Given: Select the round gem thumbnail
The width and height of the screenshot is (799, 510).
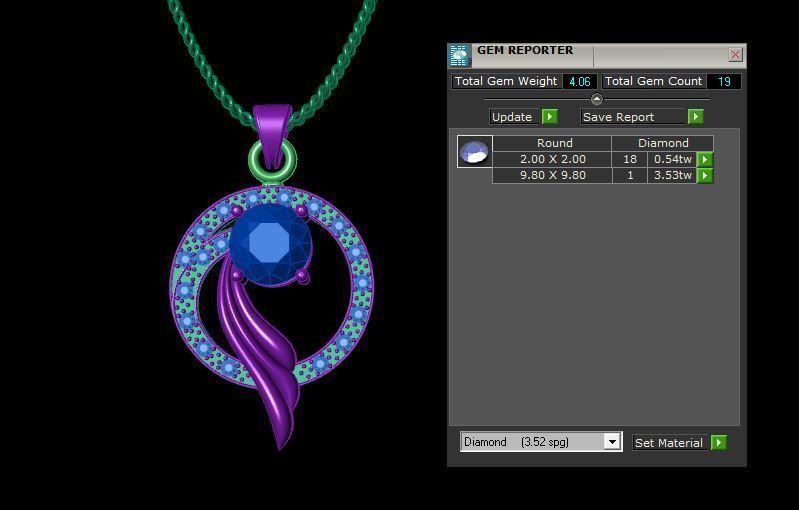Looking at the screenshot, I should 474,151.
